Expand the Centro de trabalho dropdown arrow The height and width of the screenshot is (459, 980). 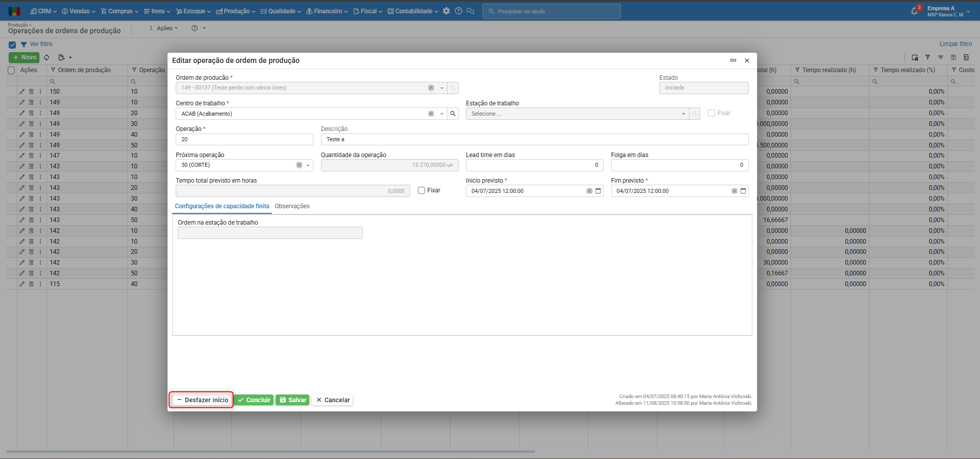click(442, 114)
